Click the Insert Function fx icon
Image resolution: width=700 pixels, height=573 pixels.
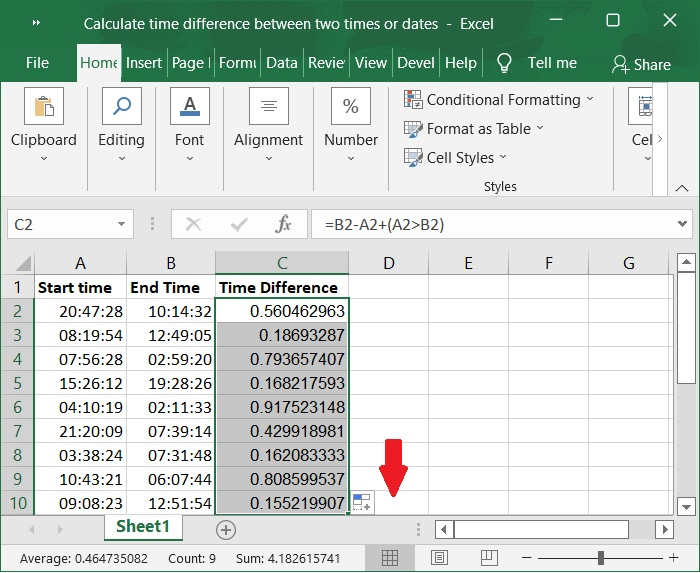point(283,225)
